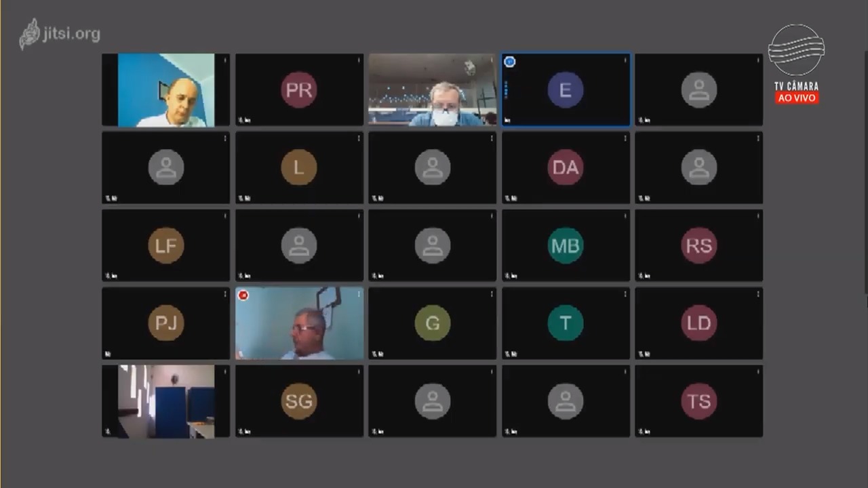Click blue status indicator on E tile
This screenshot has width=868, height=488.
point(510,62)
